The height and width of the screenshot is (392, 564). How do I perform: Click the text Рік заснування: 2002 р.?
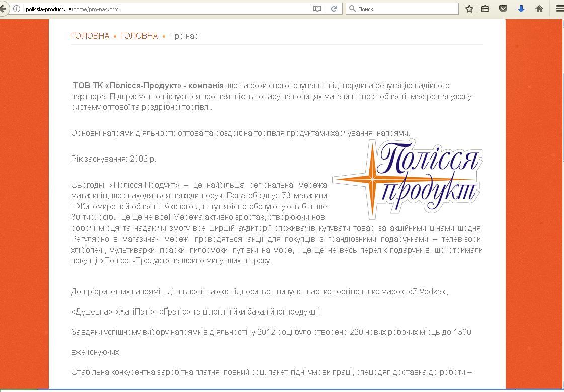click(114, 159)
